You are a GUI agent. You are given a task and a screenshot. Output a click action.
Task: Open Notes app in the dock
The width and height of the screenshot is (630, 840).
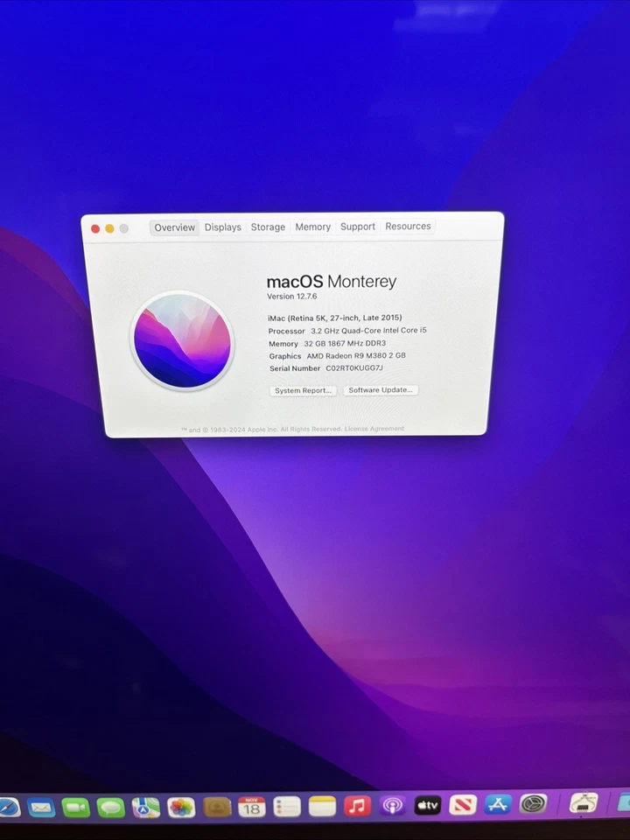click(x=323, y=806)
